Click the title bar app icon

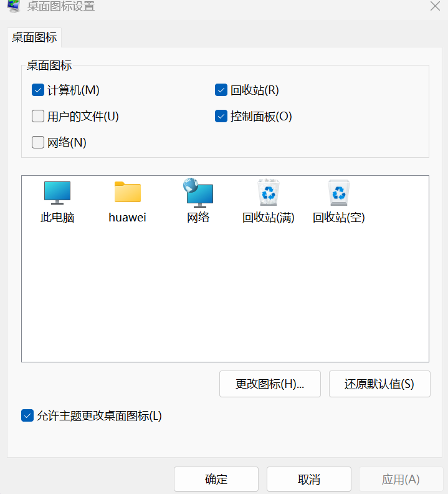[14, 6]
